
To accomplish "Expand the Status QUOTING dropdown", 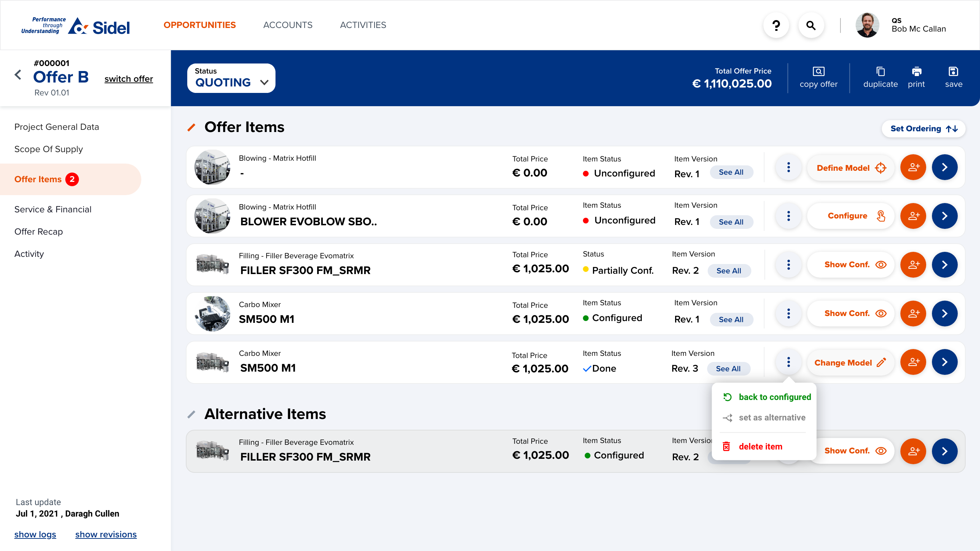I will tap(231, 78).
